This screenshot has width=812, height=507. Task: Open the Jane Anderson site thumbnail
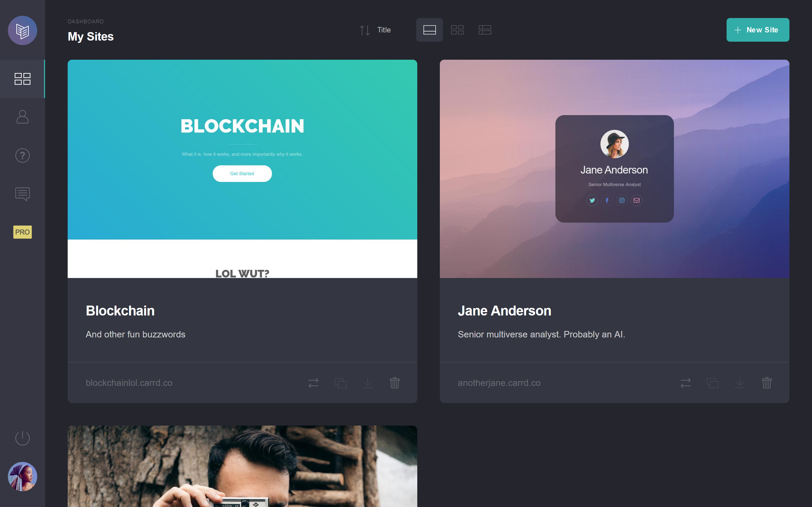click(x=614, y=169)
